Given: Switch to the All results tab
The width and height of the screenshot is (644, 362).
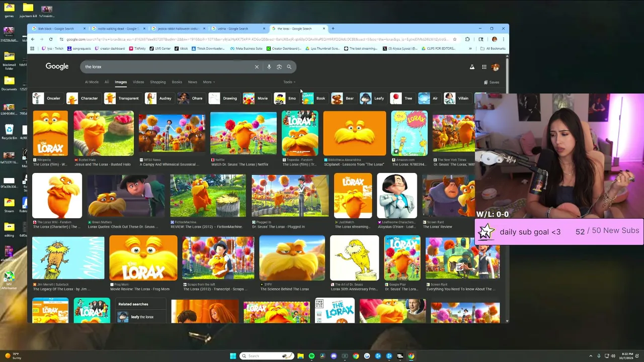Looking at the screenshot, I should click(107, 82).
